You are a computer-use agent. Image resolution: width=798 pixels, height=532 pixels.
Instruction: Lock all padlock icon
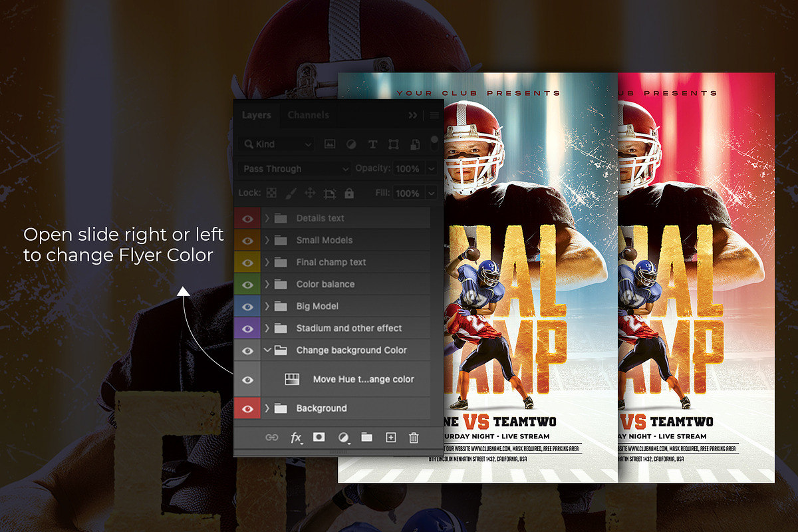349,193
